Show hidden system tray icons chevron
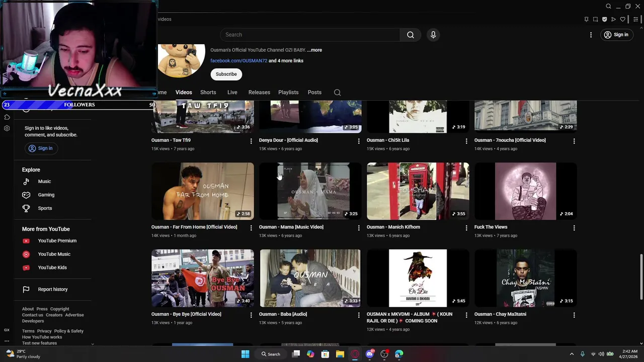Screen dimensions: 644x362 coord(572,354)
